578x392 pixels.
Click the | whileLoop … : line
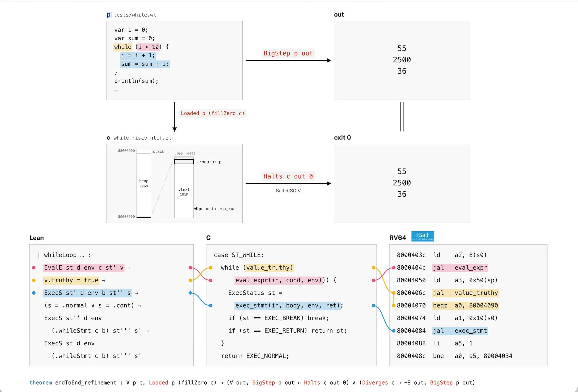[64, 255]
